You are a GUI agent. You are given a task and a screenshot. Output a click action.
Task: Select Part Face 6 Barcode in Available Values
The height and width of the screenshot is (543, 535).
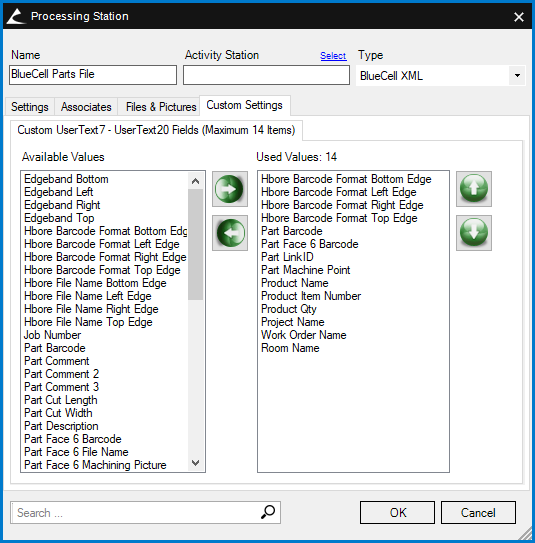(73, 439)
